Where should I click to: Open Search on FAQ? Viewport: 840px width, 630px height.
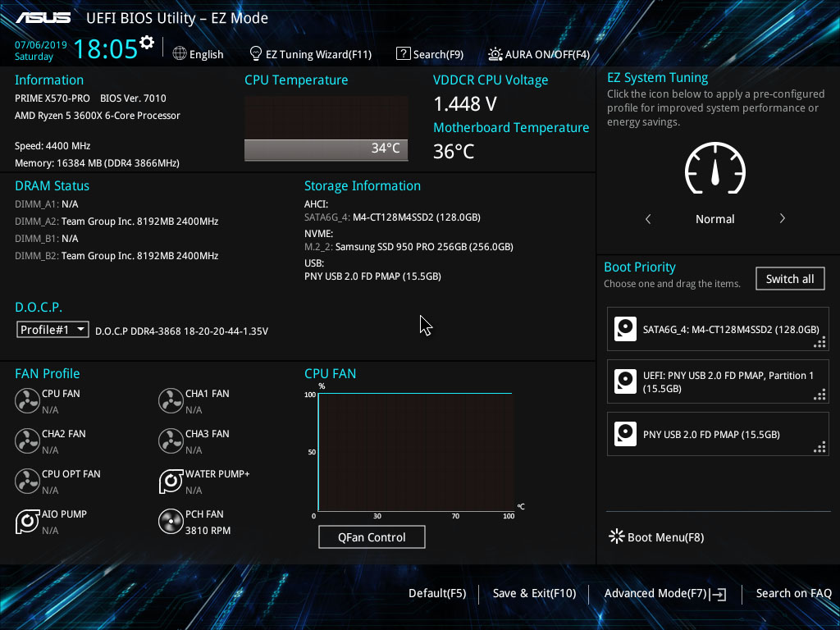pos(793,593)
